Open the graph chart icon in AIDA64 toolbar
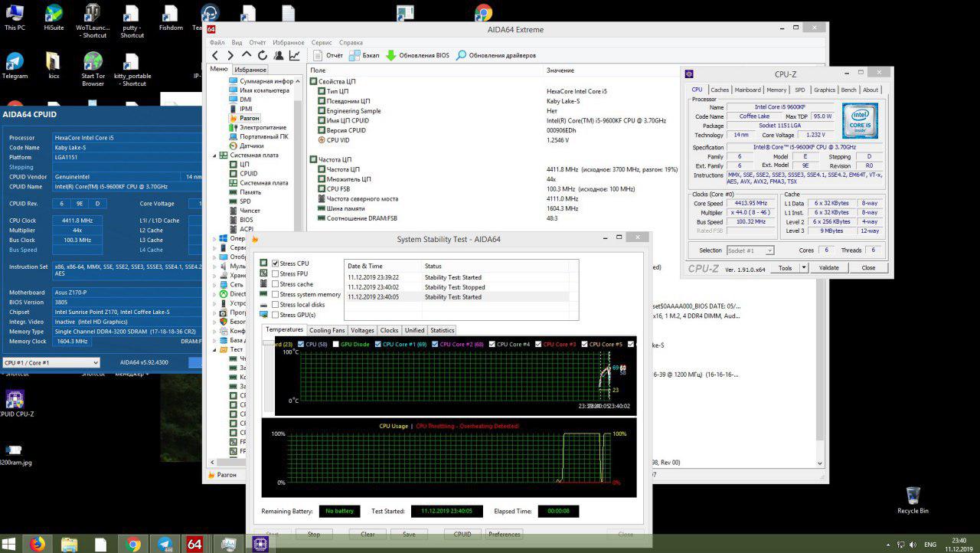The image size is (980, 553). (295, 55)
